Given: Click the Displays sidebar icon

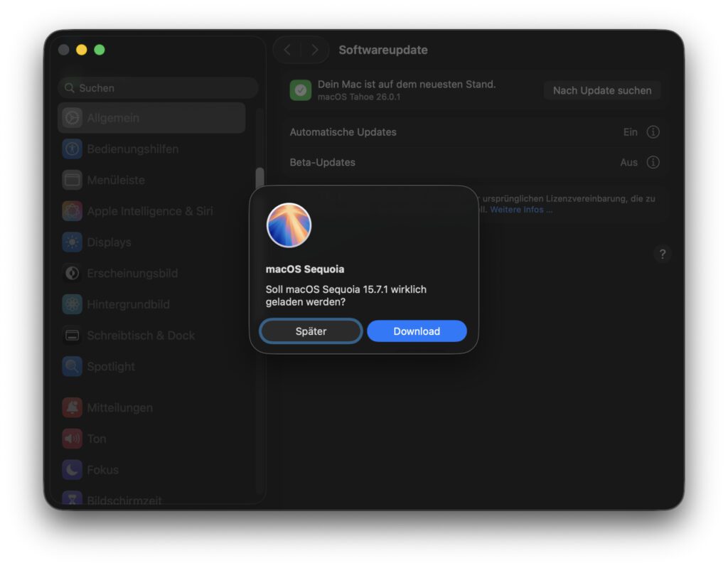Looking at the screenshot, I should pos(72,242).
